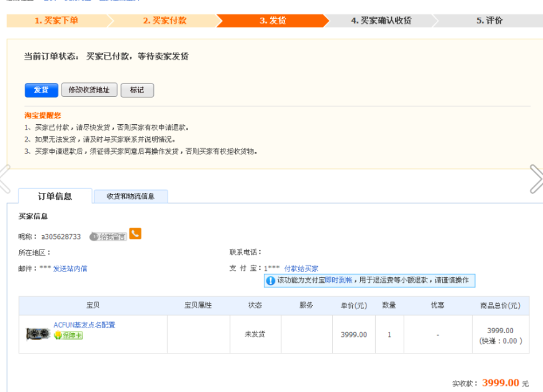Screen dimensions: 543x392
Task: Open ACFUN基友点名配置 product link
Action: point(84,325)
